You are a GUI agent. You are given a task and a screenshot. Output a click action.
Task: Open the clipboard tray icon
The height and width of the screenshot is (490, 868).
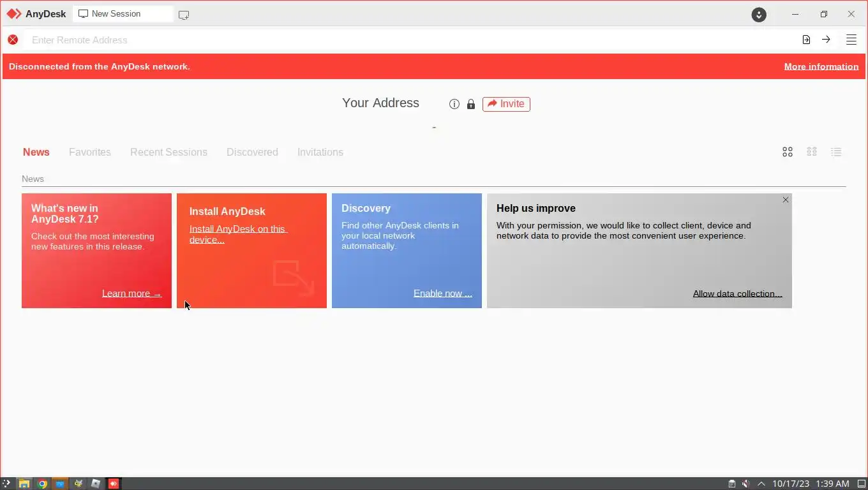point(732,484)
